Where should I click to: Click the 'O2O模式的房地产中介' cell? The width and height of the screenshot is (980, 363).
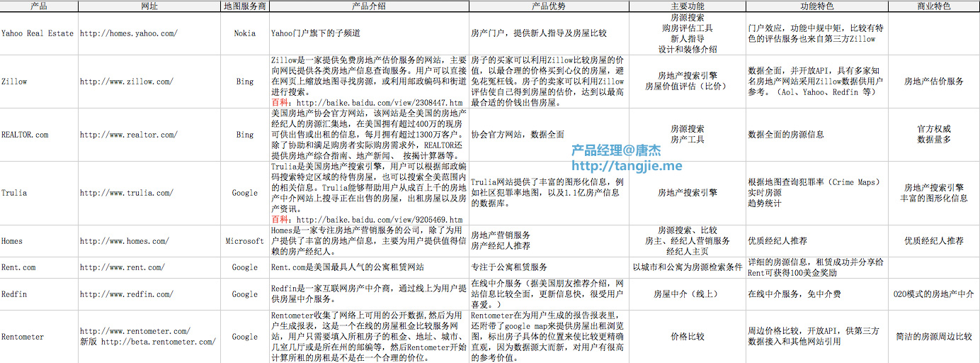pos(934,294)
